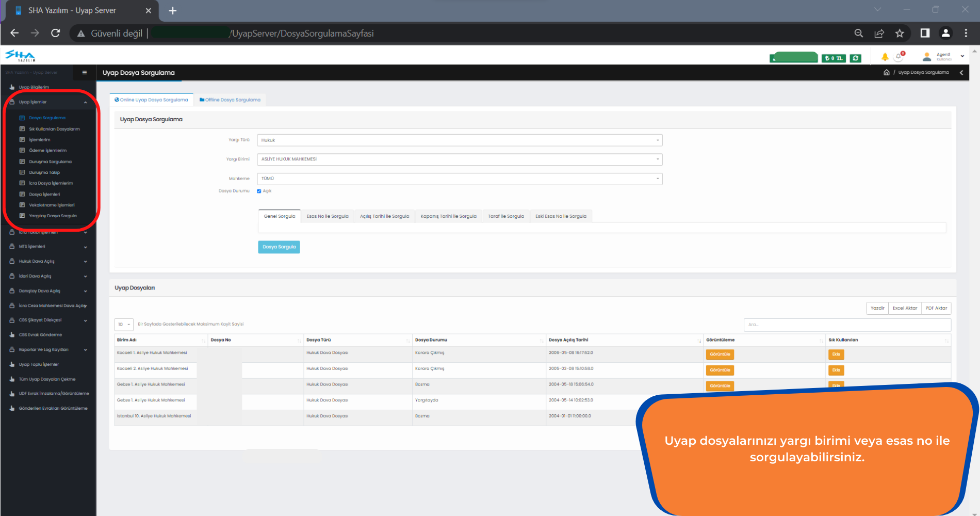Bookmark this page with star icon

(900, 33)
